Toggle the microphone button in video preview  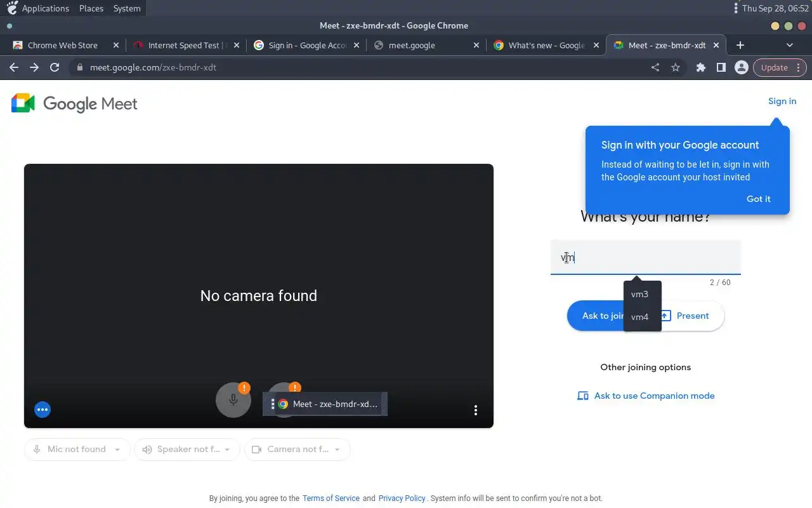point(233,400)
